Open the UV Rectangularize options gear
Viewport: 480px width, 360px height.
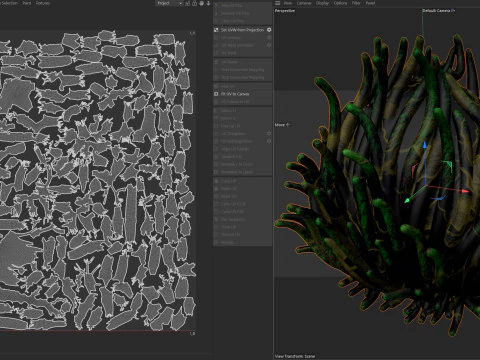click(269, 141)
